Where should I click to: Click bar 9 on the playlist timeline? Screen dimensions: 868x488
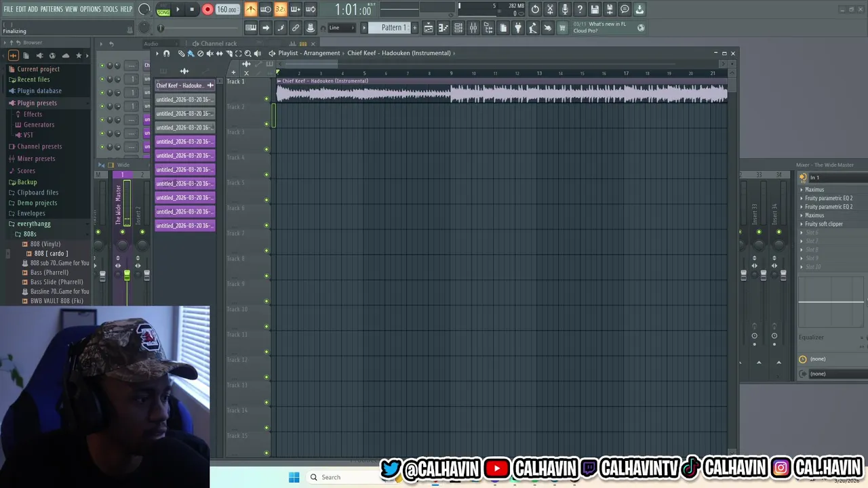pyautogui.click(x=451, y=73)
